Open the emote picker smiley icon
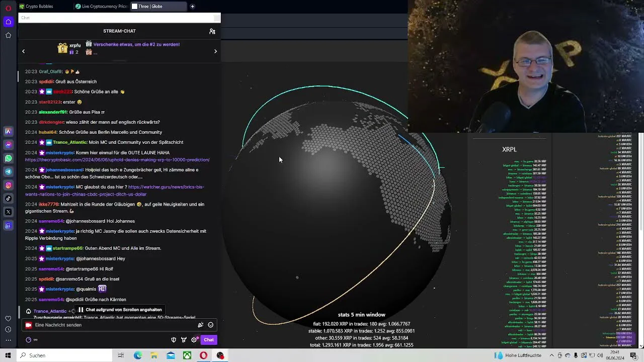644x362 pixels. pos(211,325)
